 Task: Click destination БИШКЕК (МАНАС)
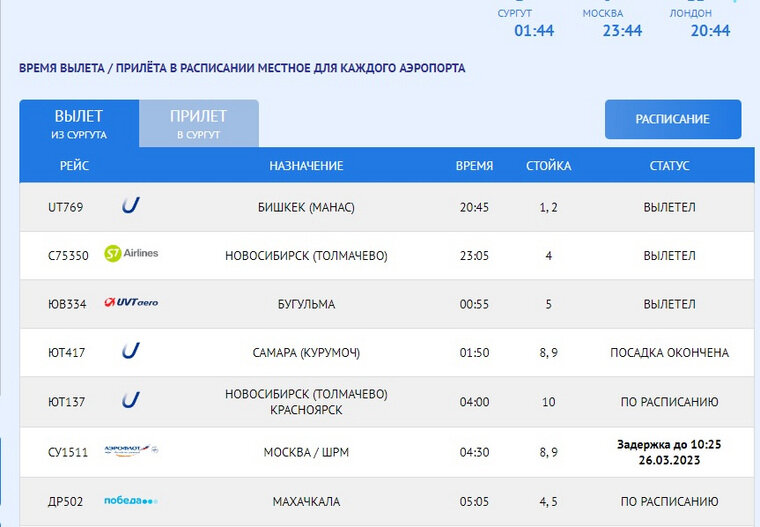tap(306, 208)
